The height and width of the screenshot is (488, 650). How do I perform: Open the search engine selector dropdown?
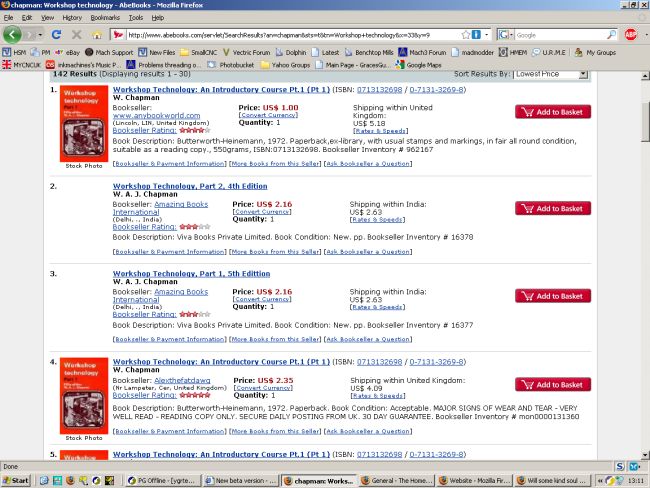click(506, 35)
